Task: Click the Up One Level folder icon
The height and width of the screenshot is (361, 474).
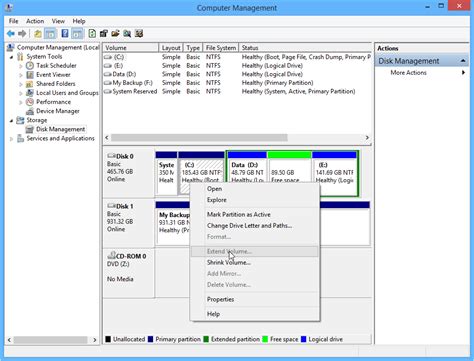Action: [38, 34]
